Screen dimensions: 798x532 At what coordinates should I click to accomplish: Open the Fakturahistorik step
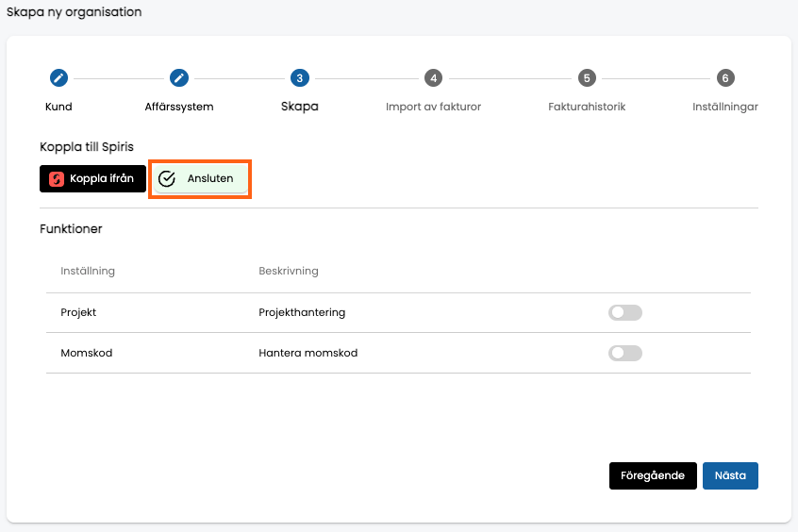tap(587, 107)
